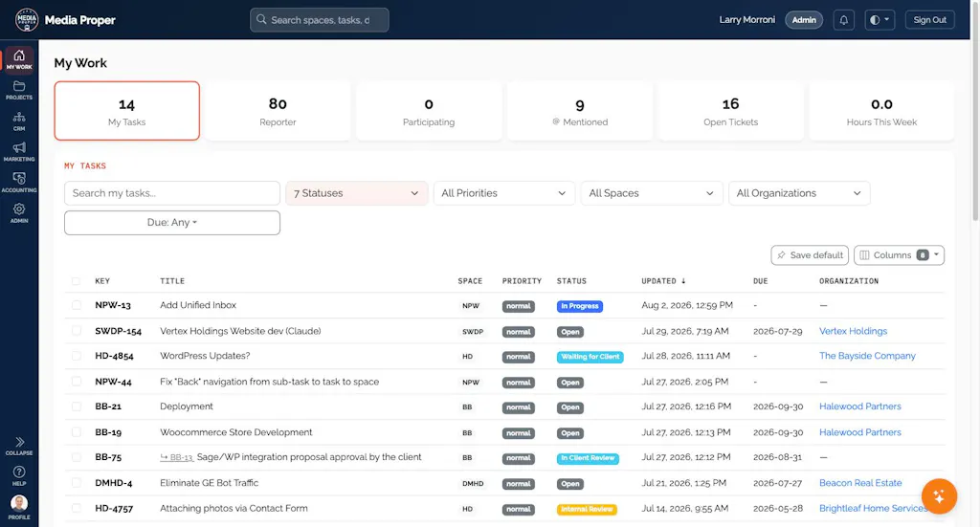This screenshot has height=527, width=980.
Task: Open My Work in the sidebar
Action: tap(19, 59)
